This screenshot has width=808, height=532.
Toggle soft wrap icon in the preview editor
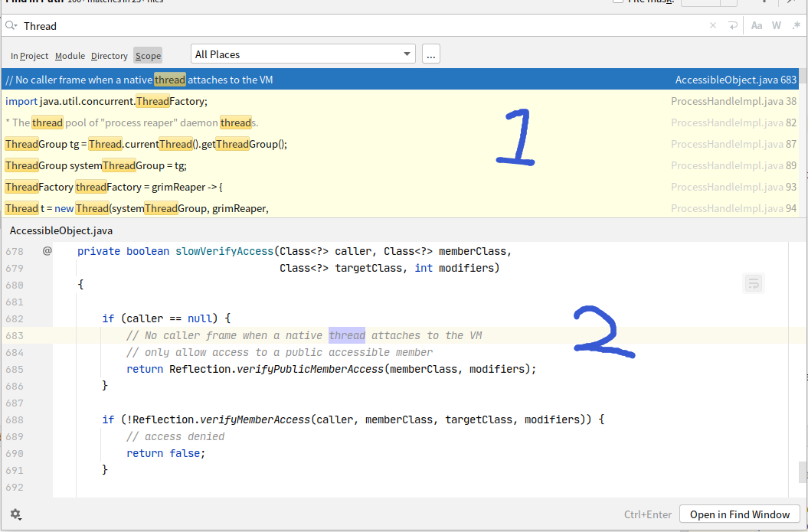(754, 283)
